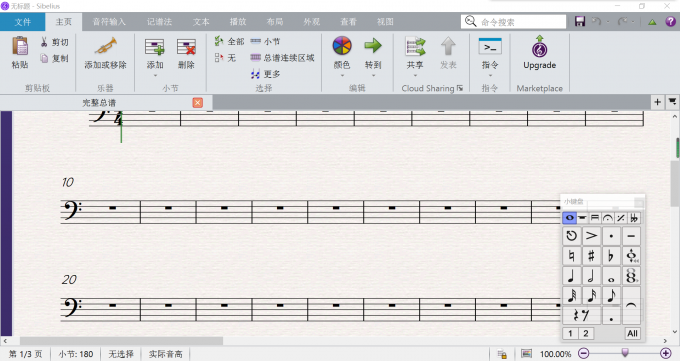The height and width of the screenshot is (361, 680).
Task: Click Select System Passage (总谱连续区域)
Action: click(282, 58)
